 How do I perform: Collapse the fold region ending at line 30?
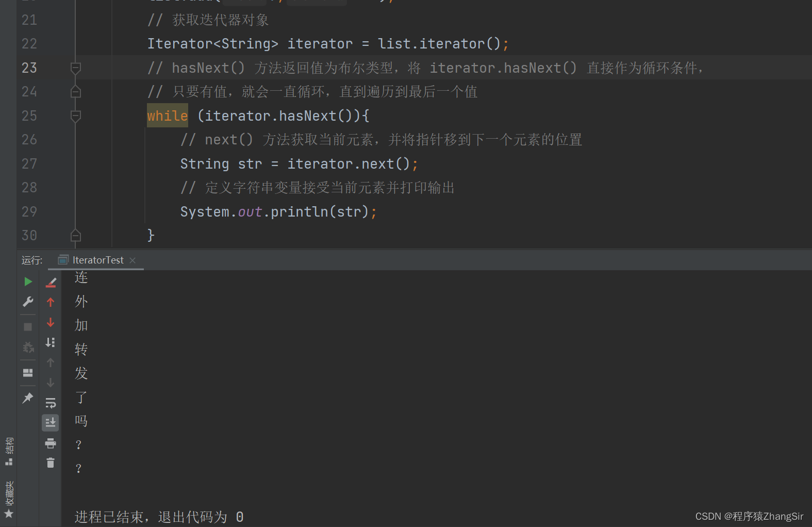pos(75,235)
